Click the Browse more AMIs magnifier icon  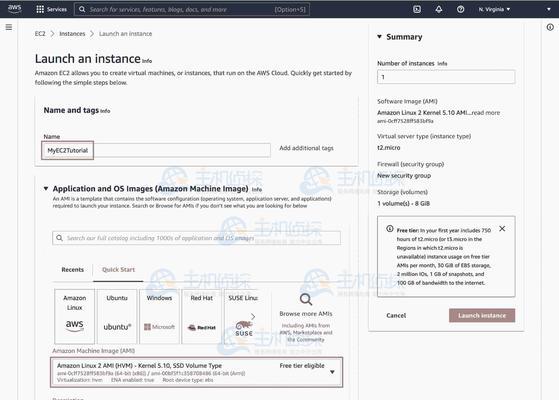pyautogui.click(x=306, y=299)
